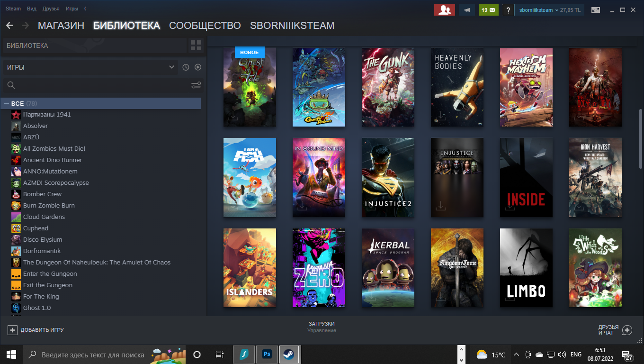The height and width of the screenshot is (364, 644).
Task: Switch library to grid collections view icon
Action: point(196,45)
